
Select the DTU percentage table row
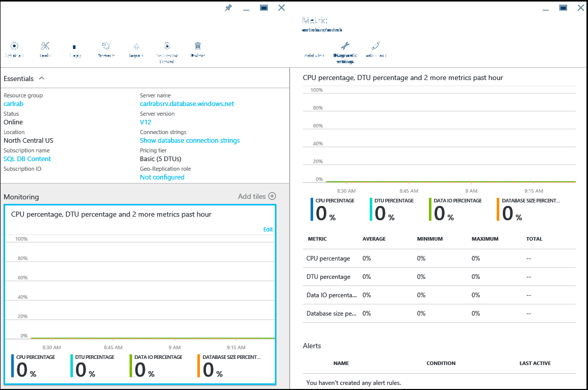[439, 277]
